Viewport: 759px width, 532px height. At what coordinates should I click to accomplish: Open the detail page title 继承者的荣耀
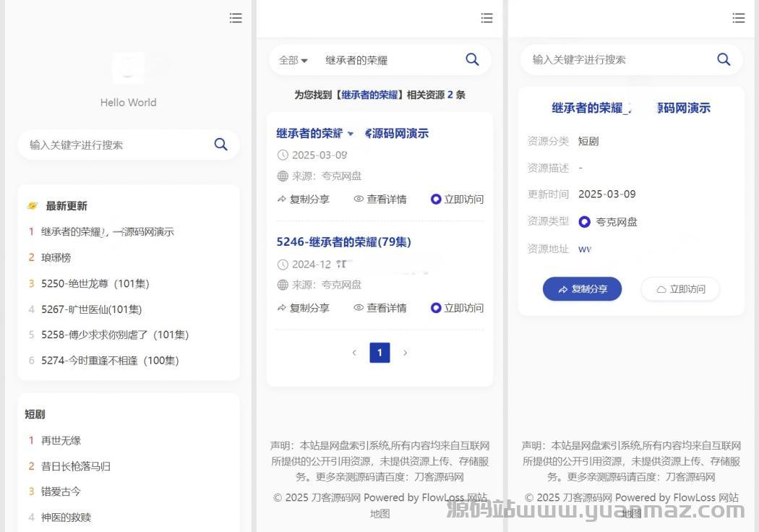click(x=631, y=108)
